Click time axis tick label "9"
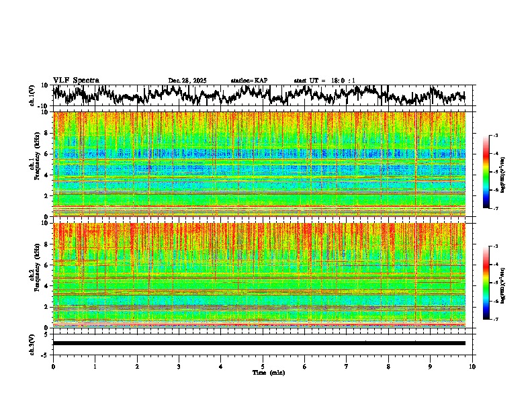532x411 pixels. pos(430,367)
